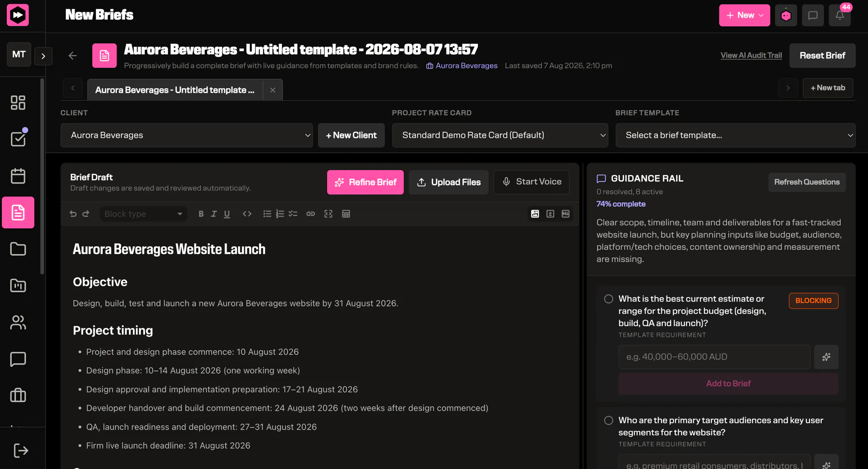
Task: Click the app logo icon
Action: [18, 15]
